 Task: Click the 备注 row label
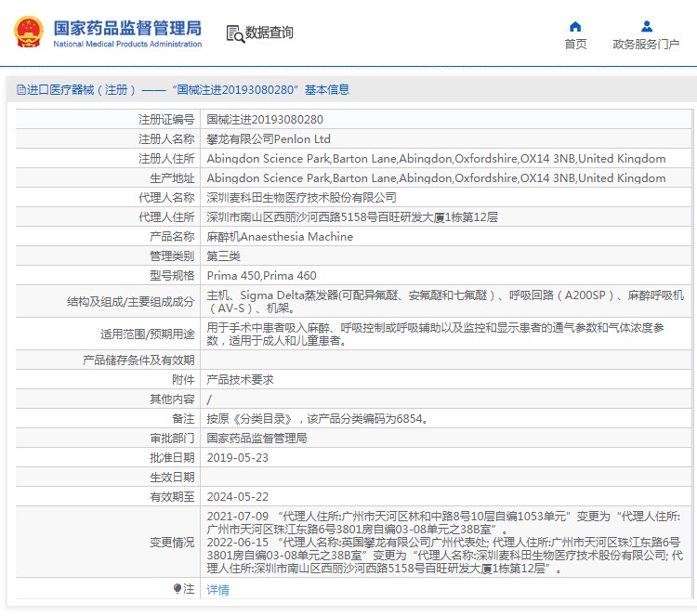(x=183, y=419)
